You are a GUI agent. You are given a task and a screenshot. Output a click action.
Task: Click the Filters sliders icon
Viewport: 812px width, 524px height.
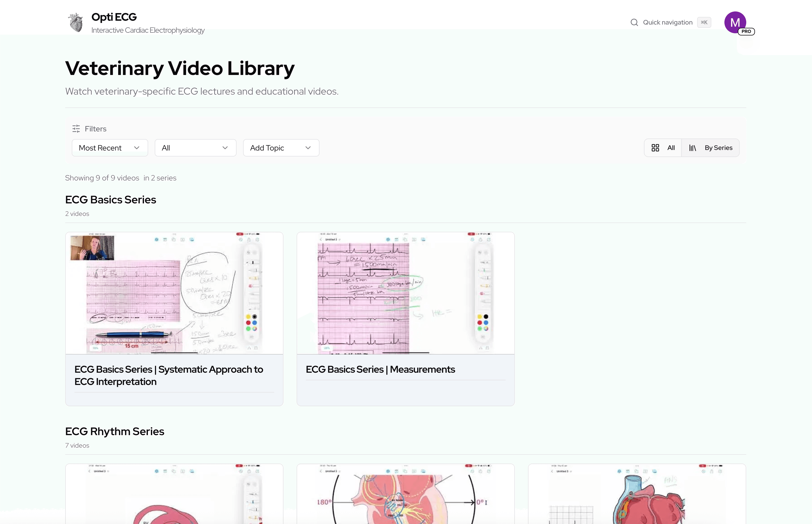click(x=76, y=129)
